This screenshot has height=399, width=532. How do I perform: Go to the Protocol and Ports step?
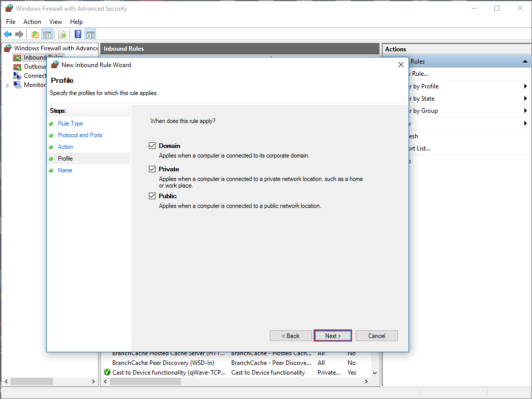pos(80,135)
